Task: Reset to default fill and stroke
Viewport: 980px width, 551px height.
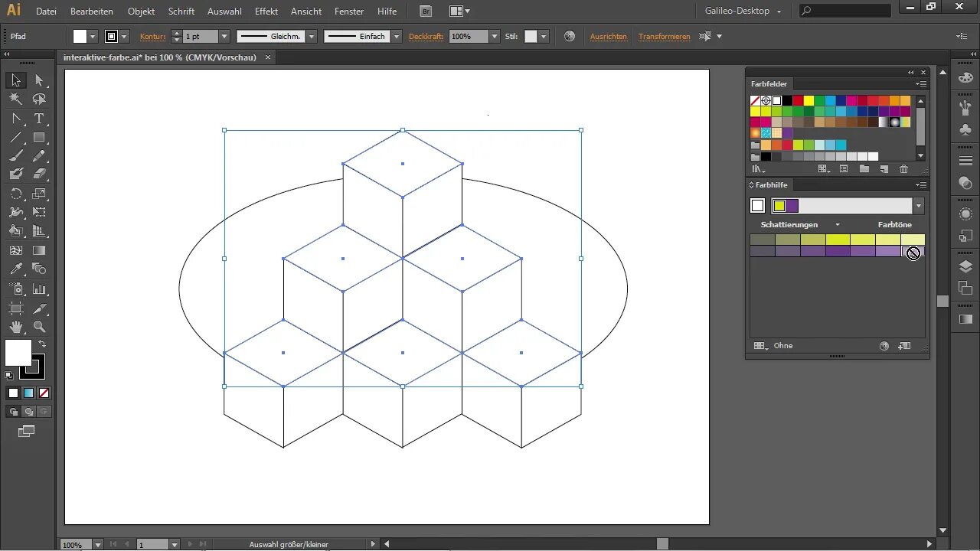Action: point(9,376)
